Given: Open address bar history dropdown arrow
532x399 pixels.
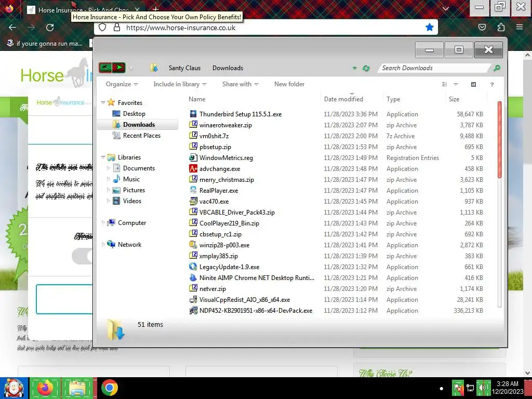Looking at the screenshot, I should click(x=354, y=68).
